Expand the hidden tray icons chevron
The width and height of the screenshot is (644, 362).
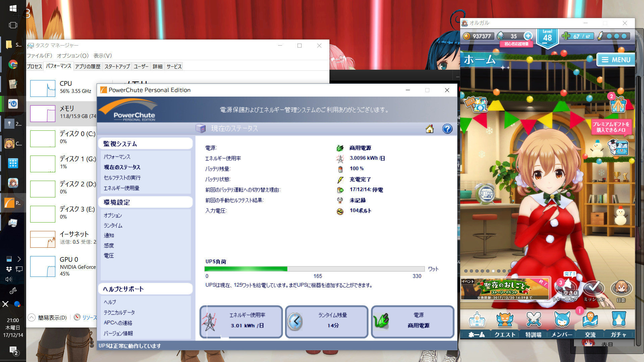coord(19,259)
